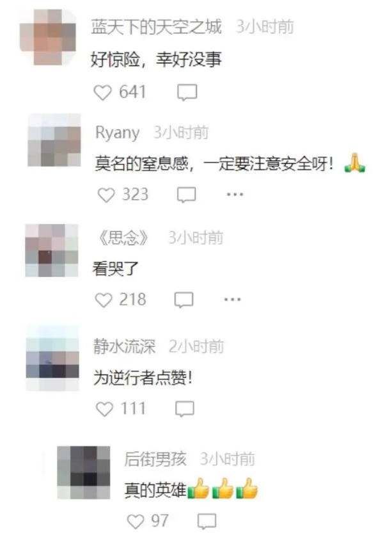Viewport: 392px width, 544px height.
Task: Like Ryany's comment heart icon
Action: 106,195
